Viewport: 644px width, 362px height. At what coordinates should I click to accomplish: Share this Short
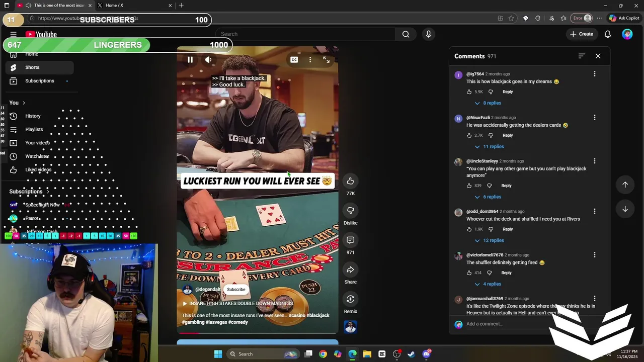(350, 270)
